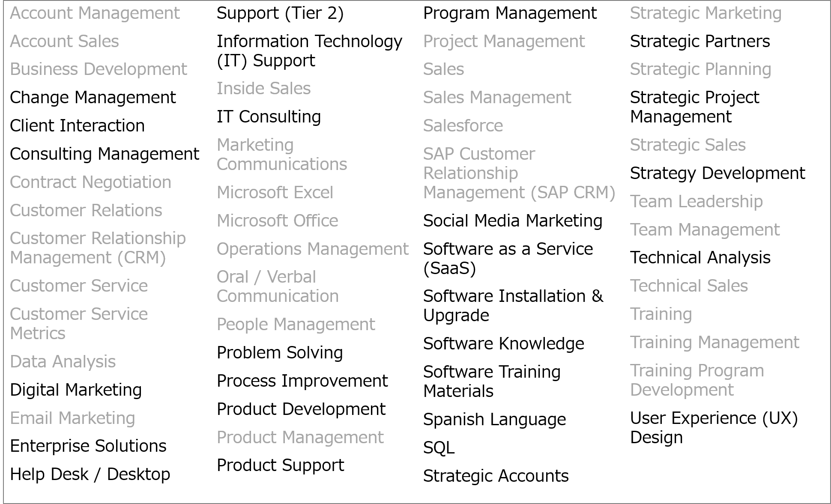
Task: Select the SQL skill
Action: click(439, 448)
